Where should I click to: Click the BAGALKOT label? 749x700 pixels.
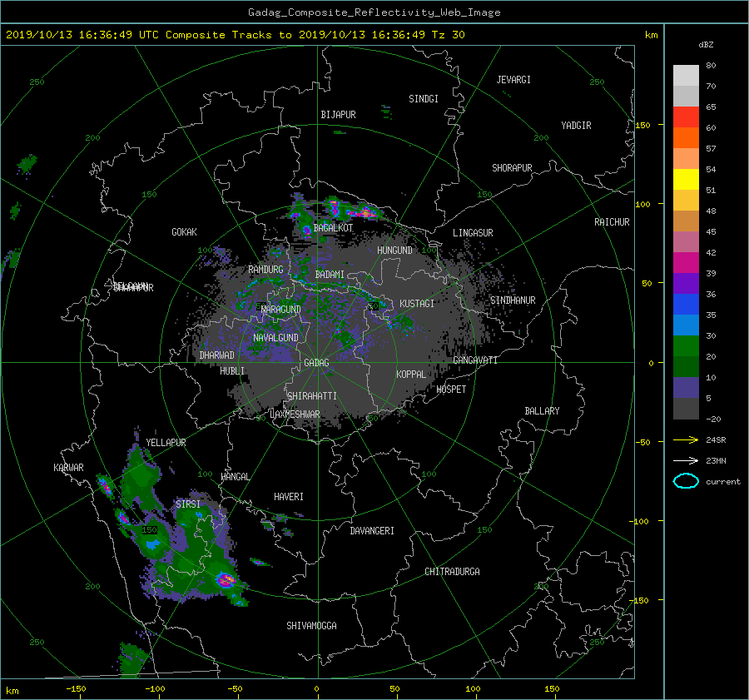[x=333, y=228]
